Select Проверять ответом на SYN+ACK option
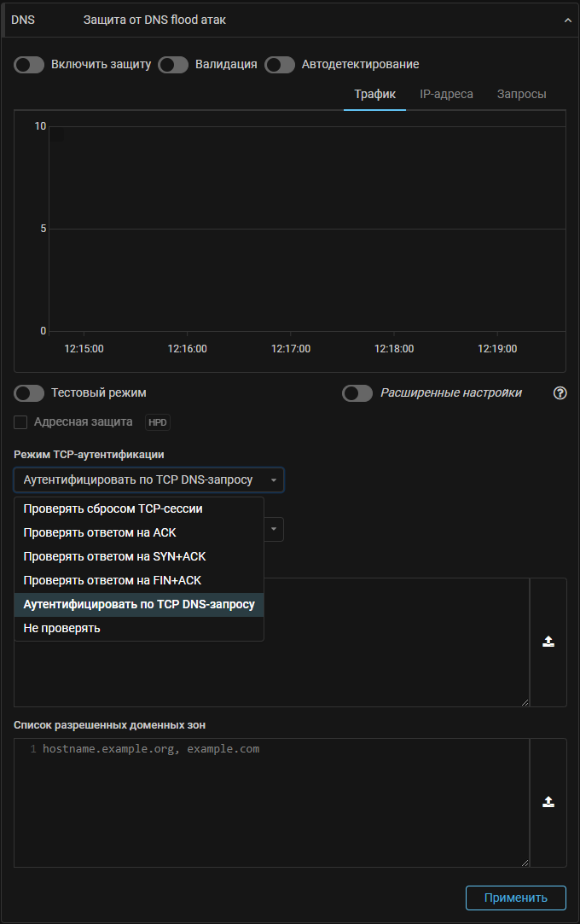This screenshot has width=580, height=924. tap(114, 556)
